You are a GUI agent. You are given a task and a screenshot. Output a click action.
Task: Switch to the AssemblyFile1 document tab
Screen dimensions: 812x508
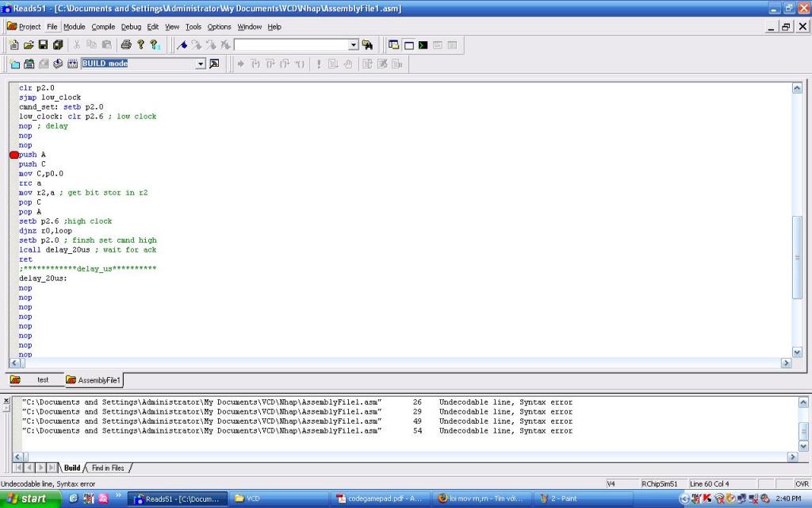pos(94,380)
